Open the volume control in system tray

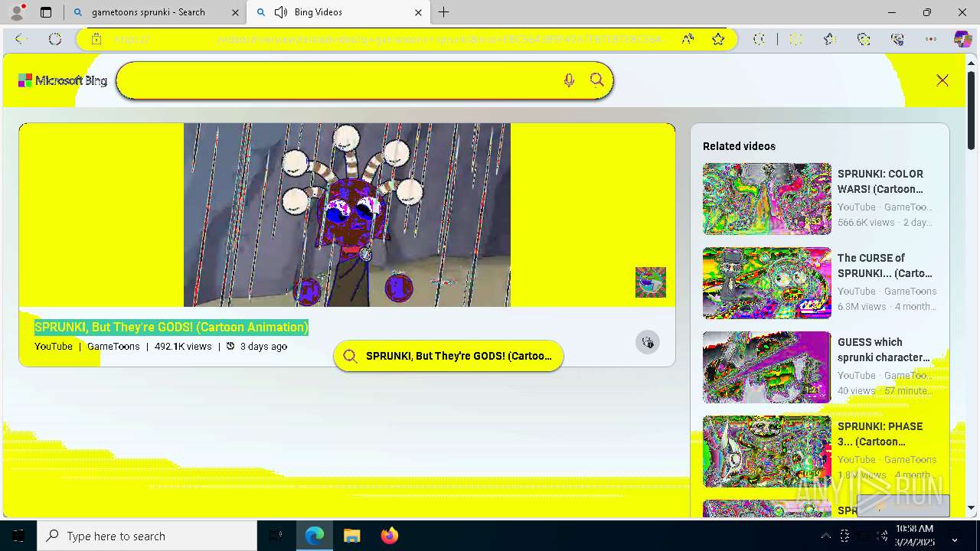pyautogui.click(x=882, y=536)
